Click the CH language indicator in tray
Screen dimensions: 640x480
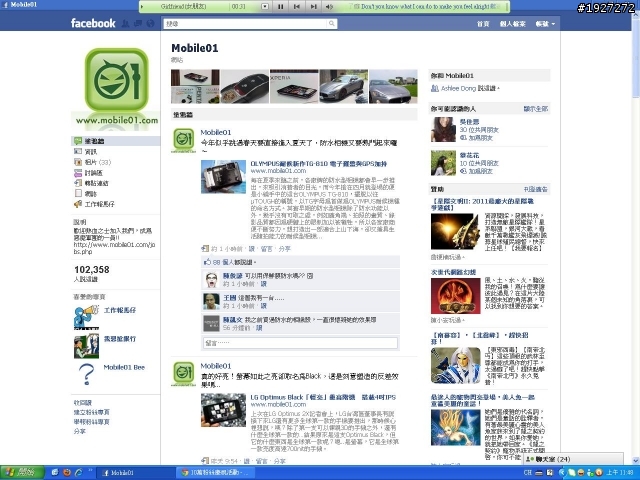527,473
